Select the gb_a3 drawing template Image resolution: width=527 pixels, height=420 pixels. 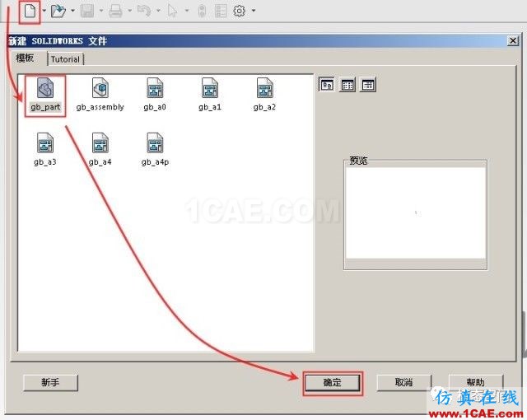(x=45, y=150)
